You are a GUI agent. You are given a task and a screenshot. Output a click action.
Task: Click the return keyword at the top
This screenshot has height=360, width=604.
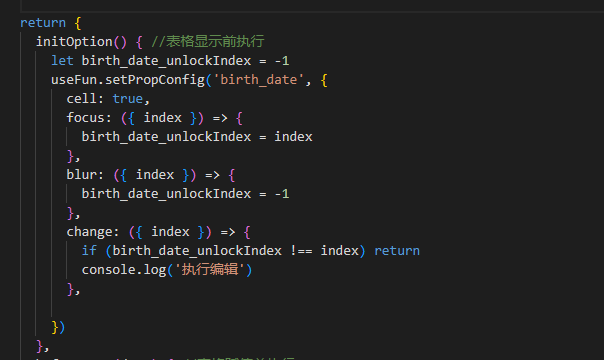[x=43, y=23]
